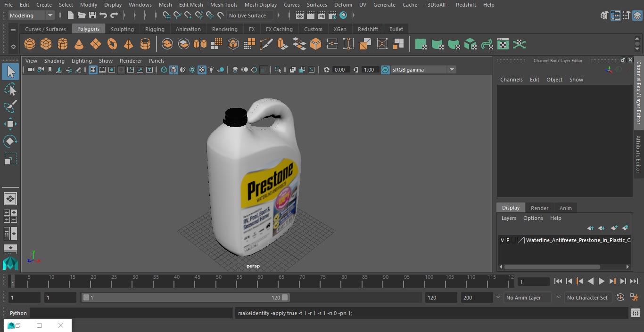Image resolution: width=644 pixels, height=332 pixels.
Task: Open animation preferences running-man icon
Action: pos(635,298)
